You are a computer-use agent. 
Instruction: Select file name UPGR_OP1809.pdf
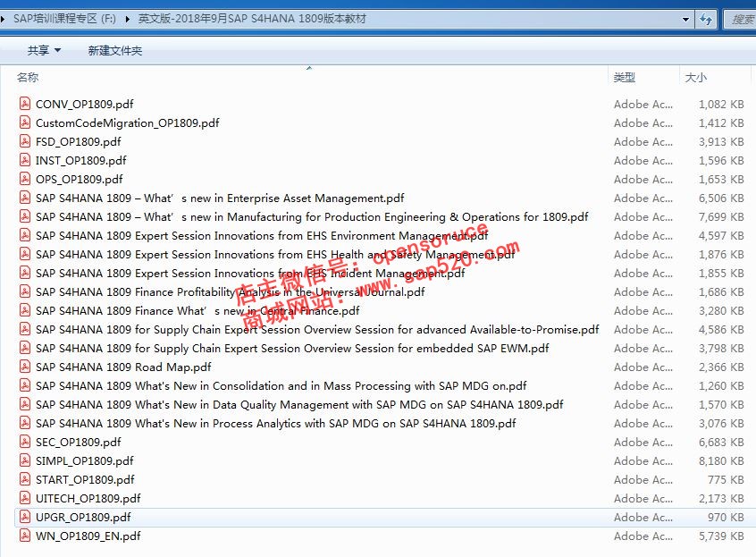[x=83, y=518]
